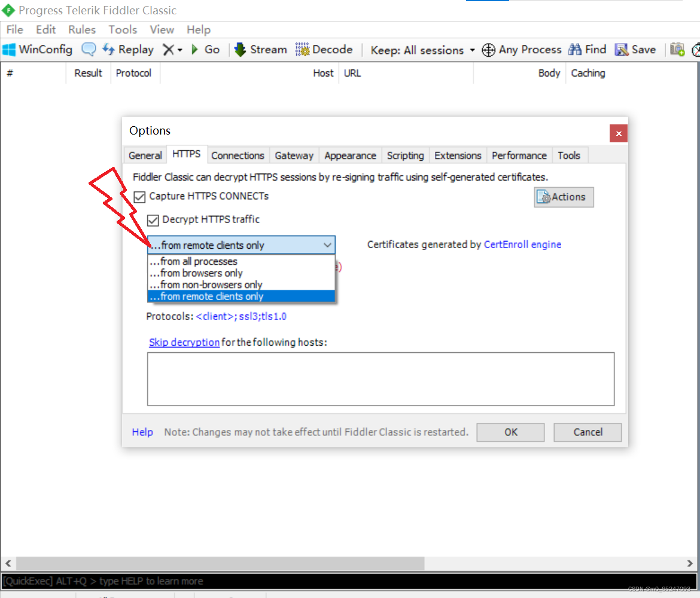Image resolution: width=700 pixels, height=598 pixels.
Task: Sort sessions by URL column
Action: click(x=406, y=73)
